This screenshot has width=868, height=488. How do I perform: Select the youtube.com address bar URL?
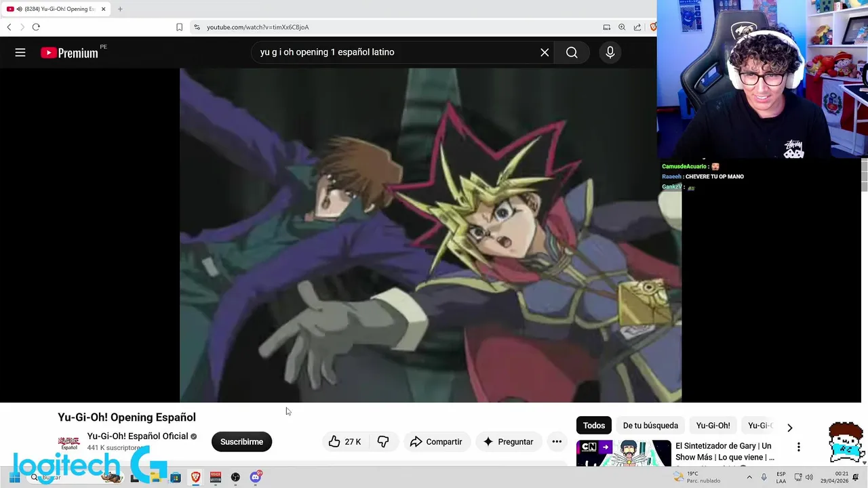tap(258, 27)
